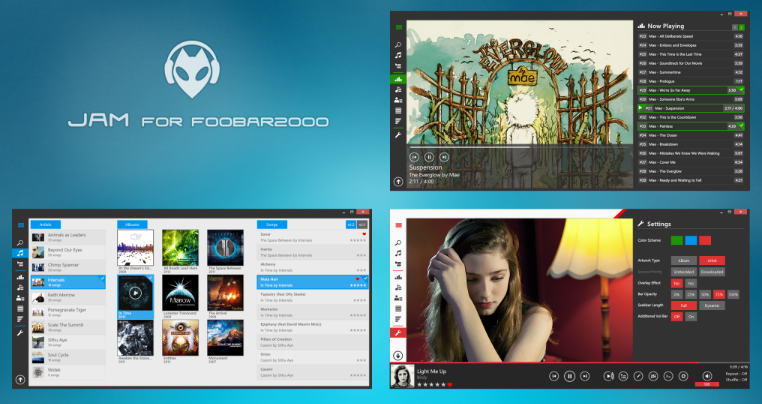Set Overlay Effect to Yes
Viewport: 762px width, 404px height.
coord(691,283)
